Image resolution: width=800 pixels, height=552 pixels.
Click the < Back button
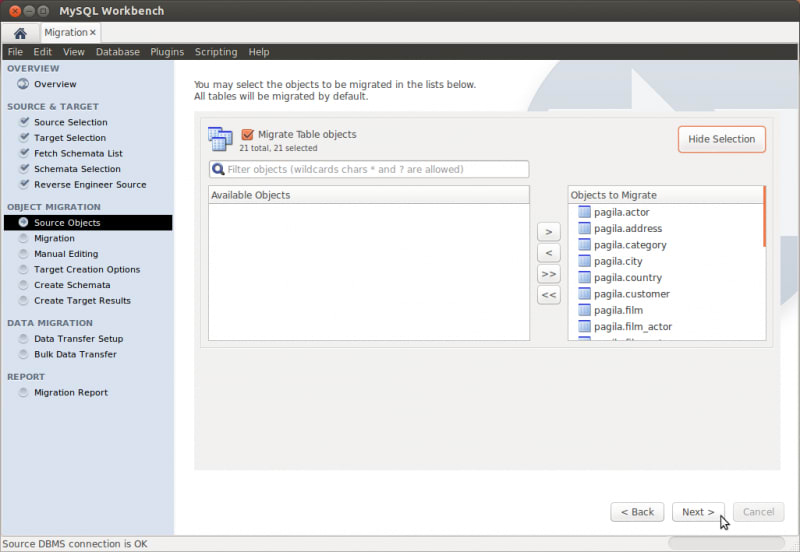(x=637, y=512)
